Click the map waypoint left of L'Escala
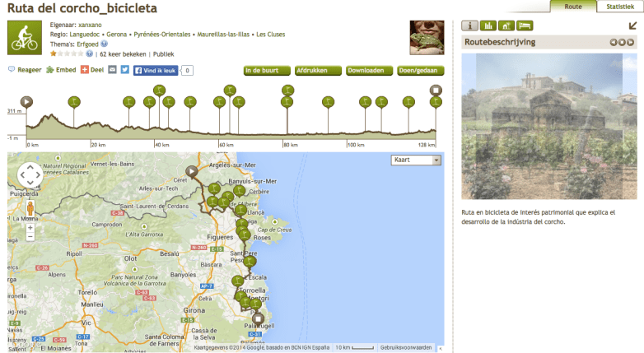The image size is (644, 353). click(x=237, y=281)
